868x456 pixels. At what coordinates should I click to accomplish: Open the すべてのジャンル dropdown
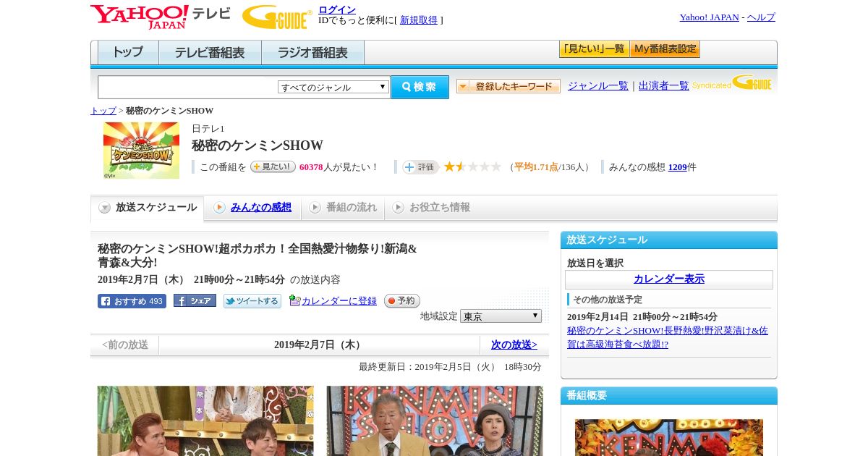point(333,87)
